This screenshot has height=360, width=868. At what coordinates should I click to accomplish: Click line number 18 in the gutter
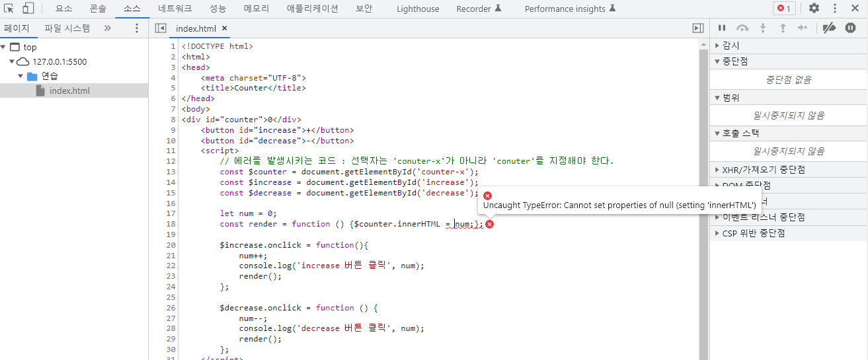tap(171, 224)
